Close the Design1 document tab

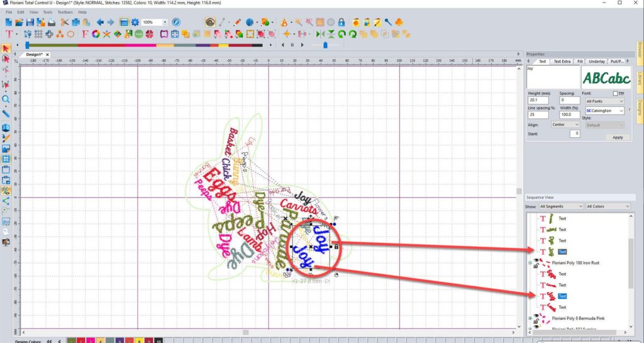pos(47,54)
